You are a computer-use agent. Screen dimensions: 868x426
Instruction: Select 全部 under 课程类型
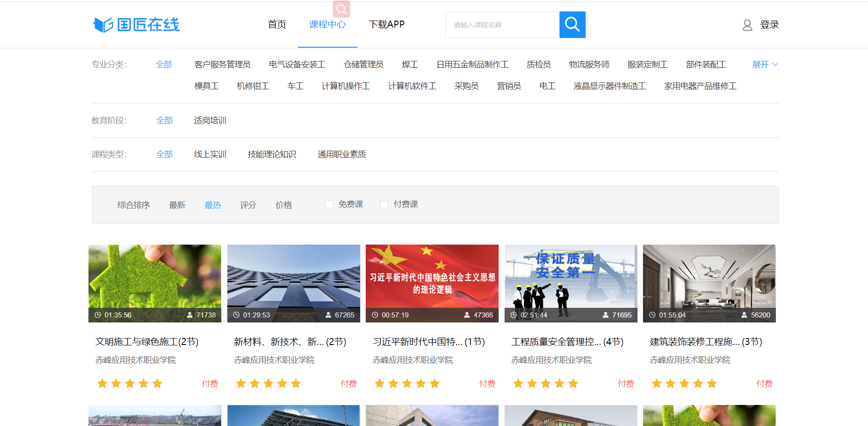pos(164,154)
